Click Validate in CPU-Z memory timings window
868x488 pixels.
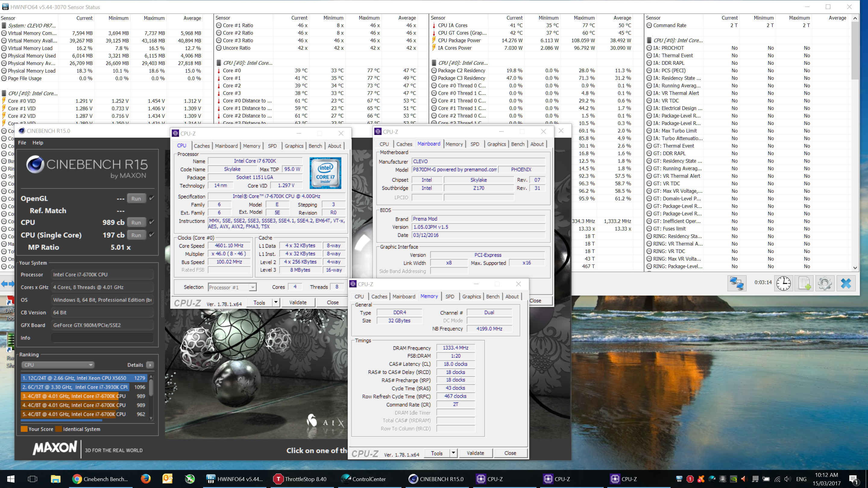pyautogui.click(x=475, y=453)
